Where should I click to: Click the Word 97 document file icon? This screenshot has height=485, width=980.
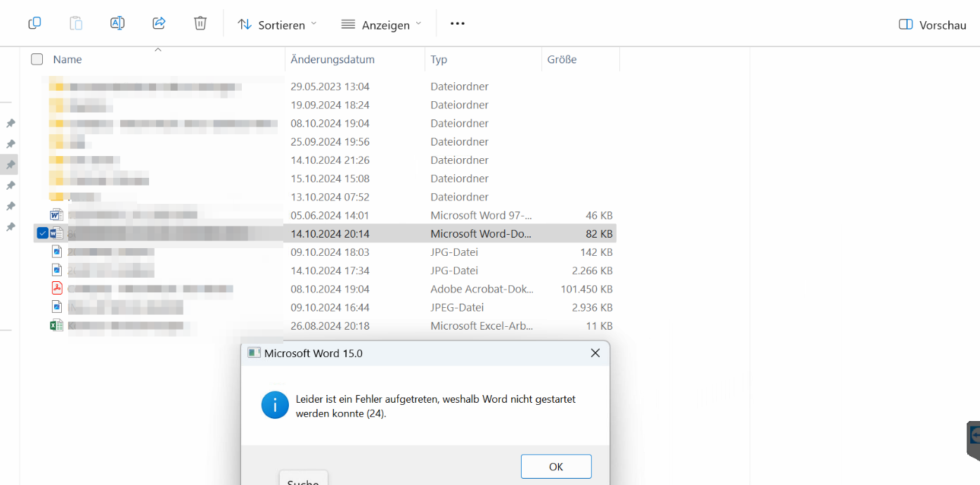point(57,215)
